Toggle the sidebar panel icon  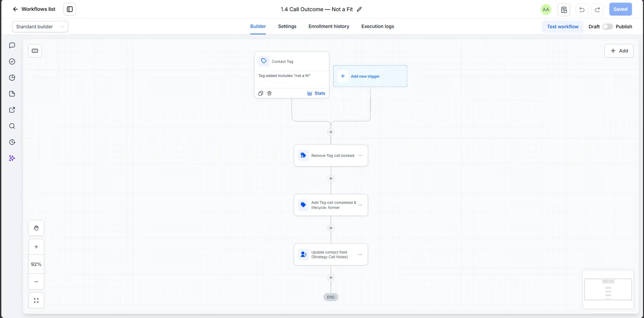pos(70,9)
